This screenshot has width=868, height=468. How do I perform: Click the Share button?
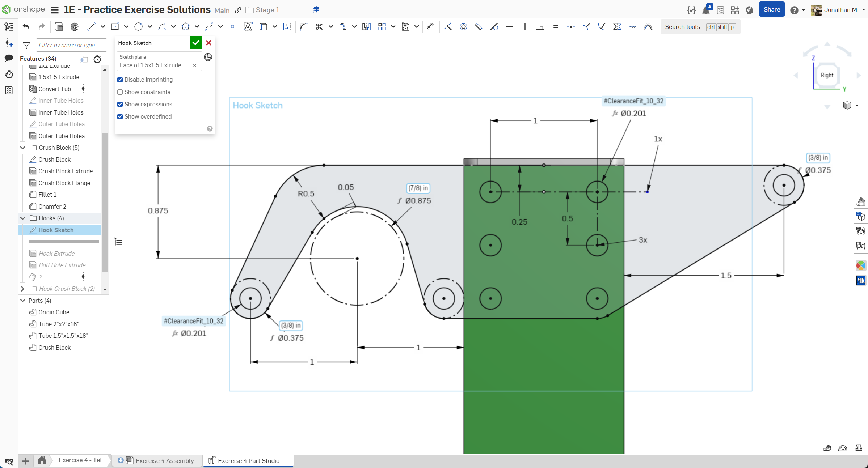tap(771, 10)
